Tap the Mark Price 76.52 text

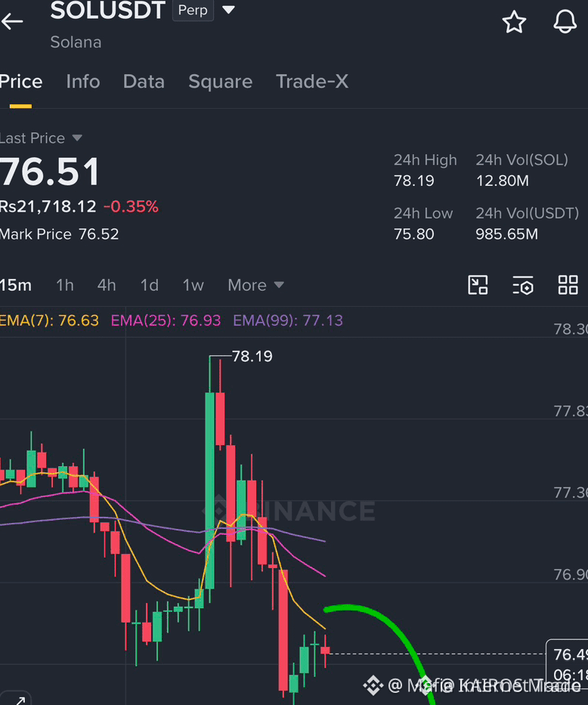click(x=60, y=234)
